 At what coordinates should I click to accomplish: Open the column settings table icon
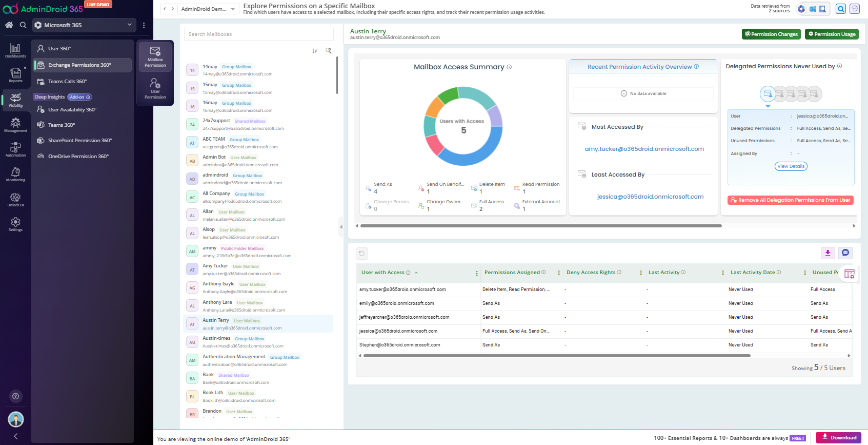849,274
